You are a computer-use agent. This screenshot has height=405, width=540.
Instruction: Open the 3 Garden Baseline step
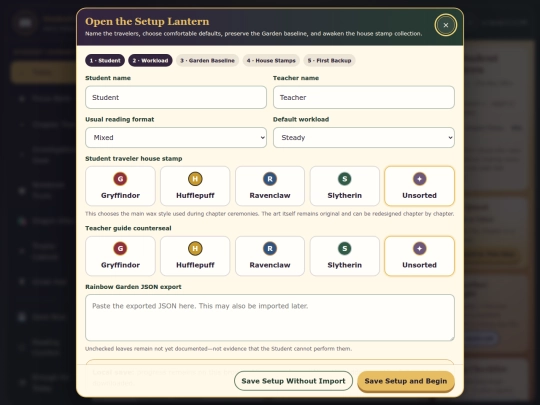click(x=207, y=61)
